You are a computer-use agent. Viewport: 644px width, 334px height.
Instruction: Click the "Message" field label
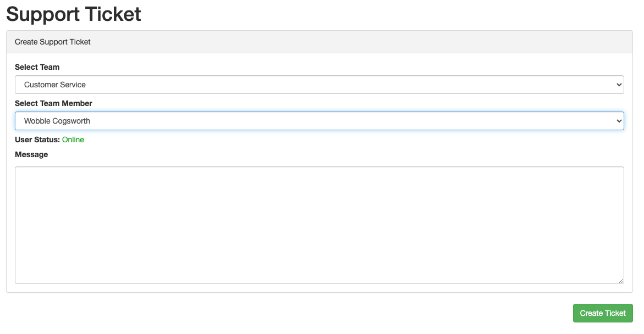tap(31, 154)
